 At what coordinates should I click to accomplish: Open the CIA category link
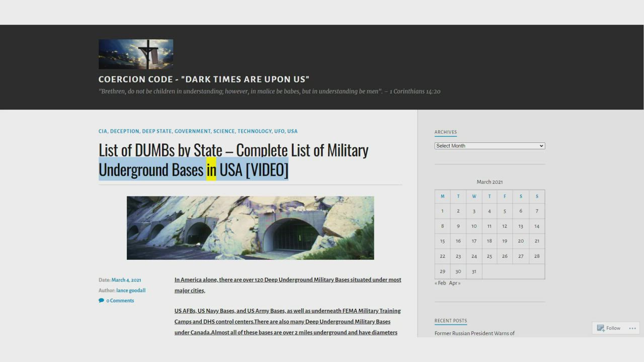103,131
